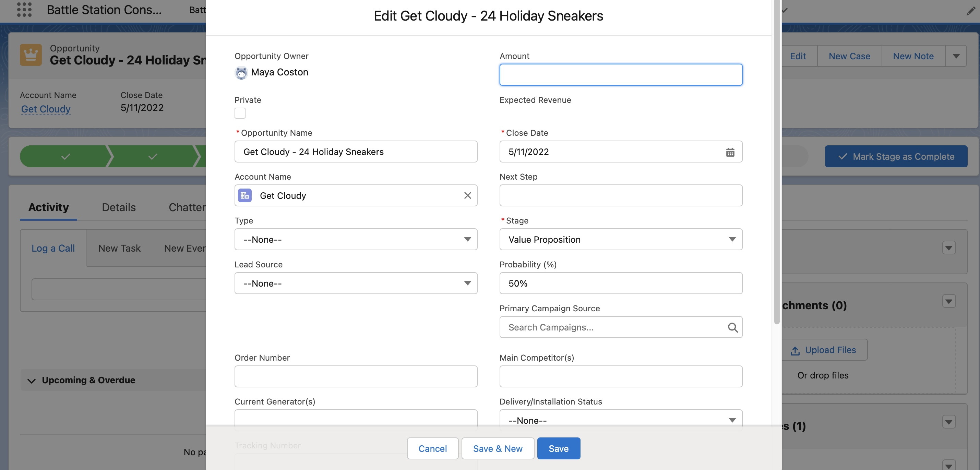
Task: Click the pencil edit icon at top right
Action: [x=970, y=11]
